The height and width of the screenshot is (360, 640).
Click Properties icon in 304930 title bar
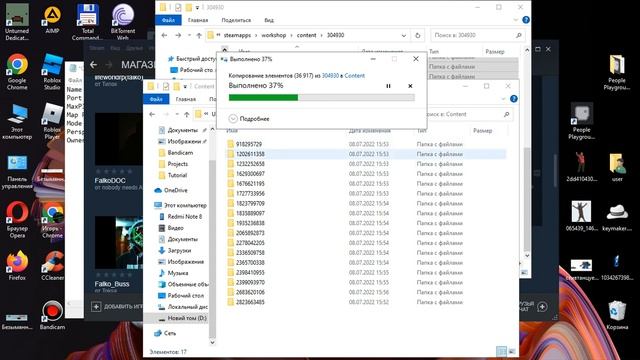click(178, 7)
